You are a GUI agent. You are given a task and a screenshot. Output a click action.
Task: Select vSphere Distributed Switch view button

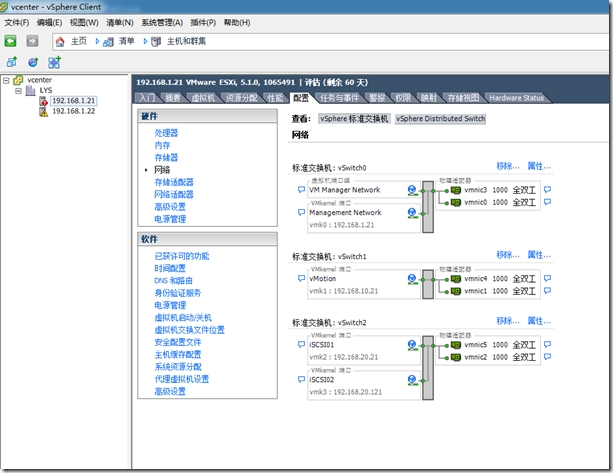point(440,118)
